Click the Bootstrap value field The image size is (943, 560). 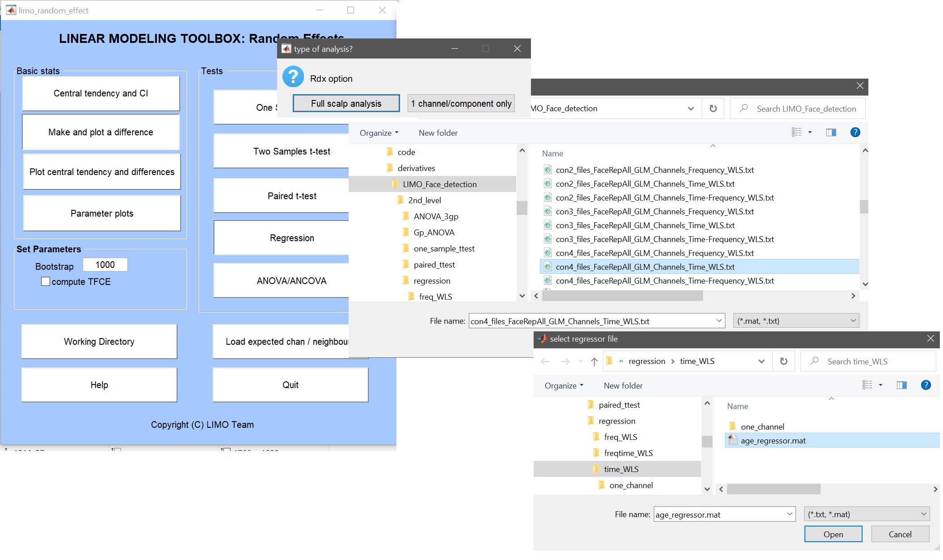pos(105,265)
